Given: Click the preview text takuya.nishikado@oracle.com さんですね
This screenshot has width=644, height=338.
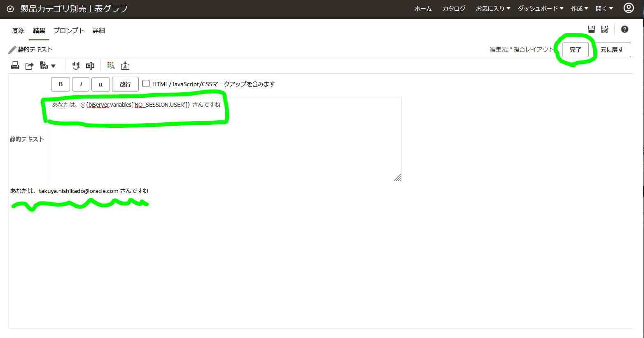Looking at the screenshot, I should (93, 191).
